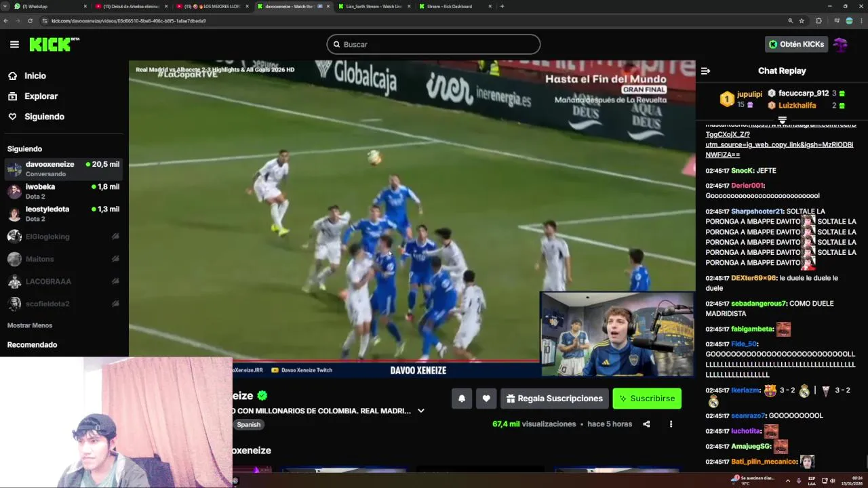
Task: Click the main video player
Action: (x=412, y=218)
